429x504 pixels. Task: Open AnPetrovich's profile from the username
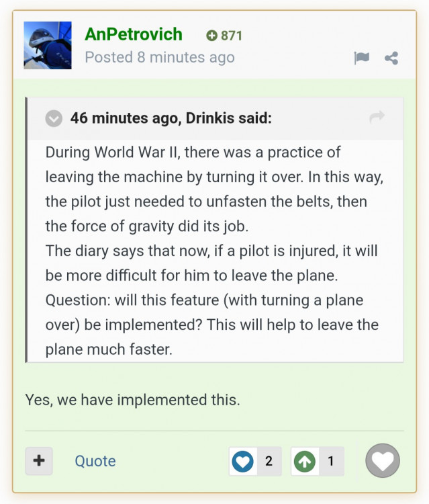click(x=133, y=34)
